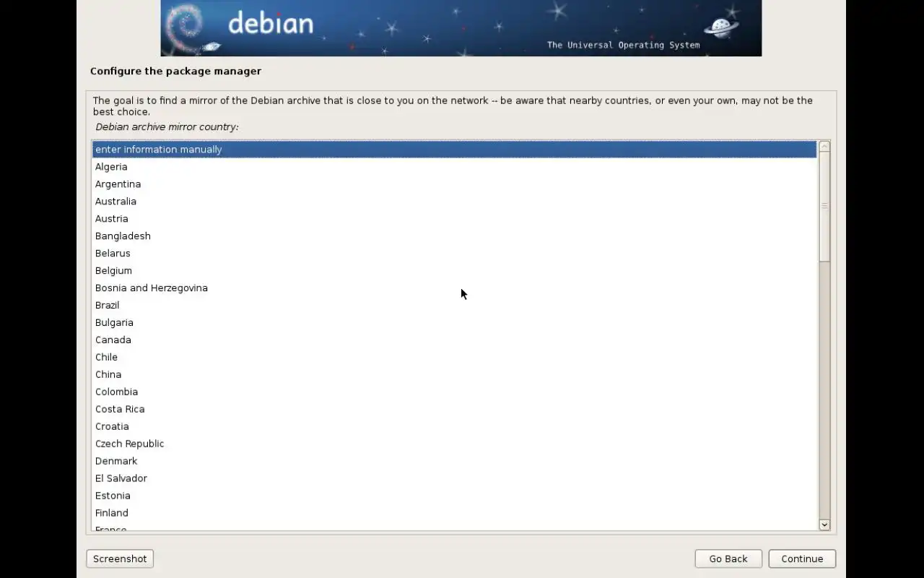Pick Belgium as mirror country
The height and width of the screenshot is (578, 924).
454,271
